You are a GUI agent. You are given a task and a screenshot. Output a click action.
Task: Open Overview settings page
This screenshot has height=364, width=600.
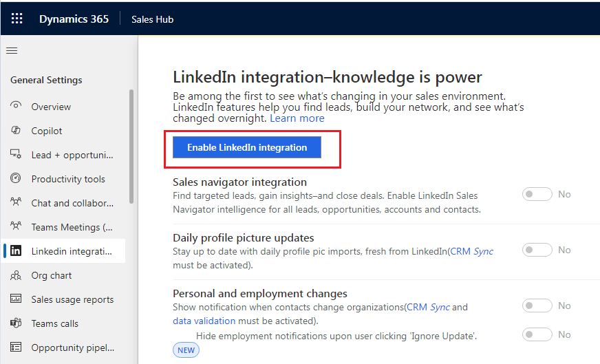(64, 107)
